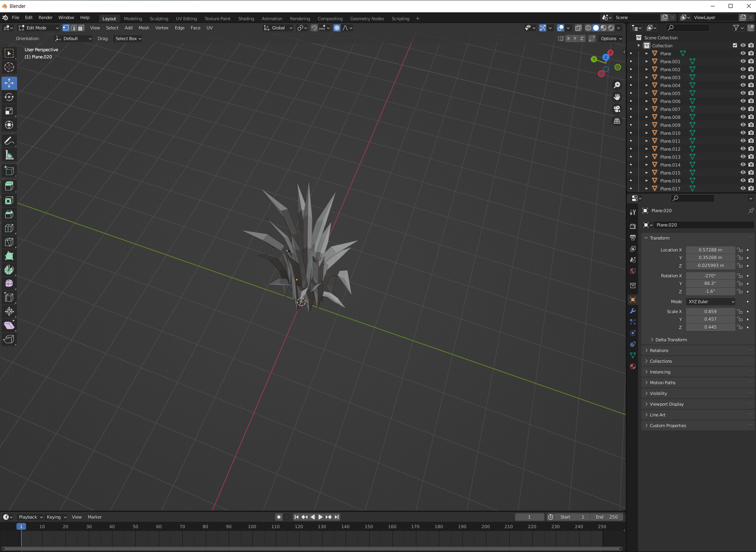Viewport: 756px width, 552px height.
Task: Open the Mesh menu
Action: pyautogui.click(x=144, y=28)
